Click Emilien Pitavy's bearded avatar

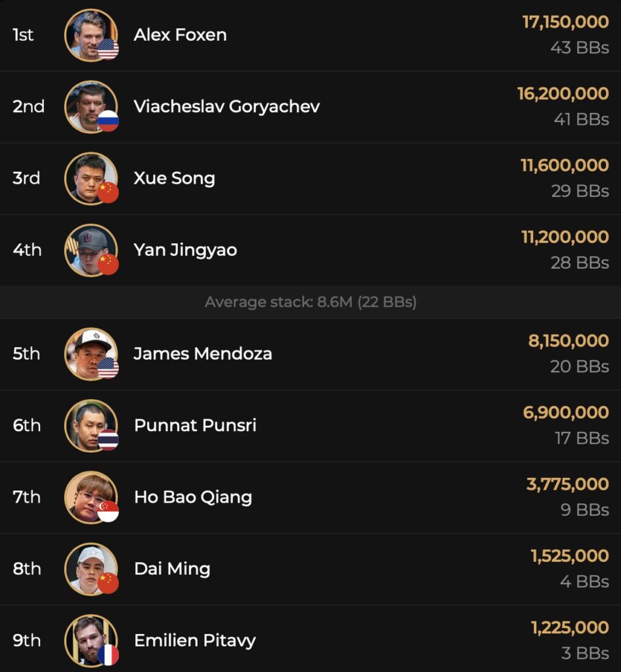click(x=90, y=639)
